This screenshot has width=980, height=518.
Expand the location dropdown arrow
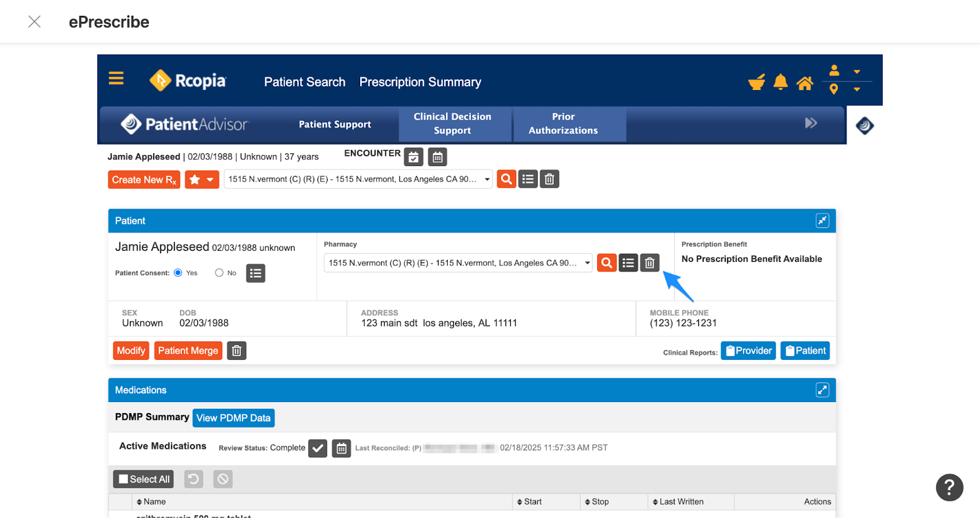[857, 90]
